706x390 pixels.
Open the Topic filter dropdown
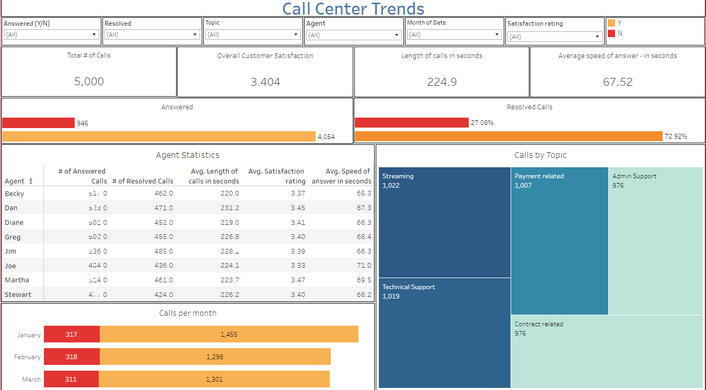[253, 35]
